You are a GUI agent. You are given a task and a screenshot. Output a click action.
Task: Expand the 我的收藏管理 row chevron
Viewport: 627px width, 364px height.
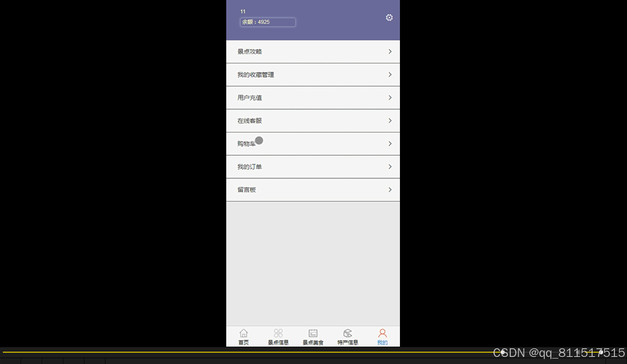point(390,74)
